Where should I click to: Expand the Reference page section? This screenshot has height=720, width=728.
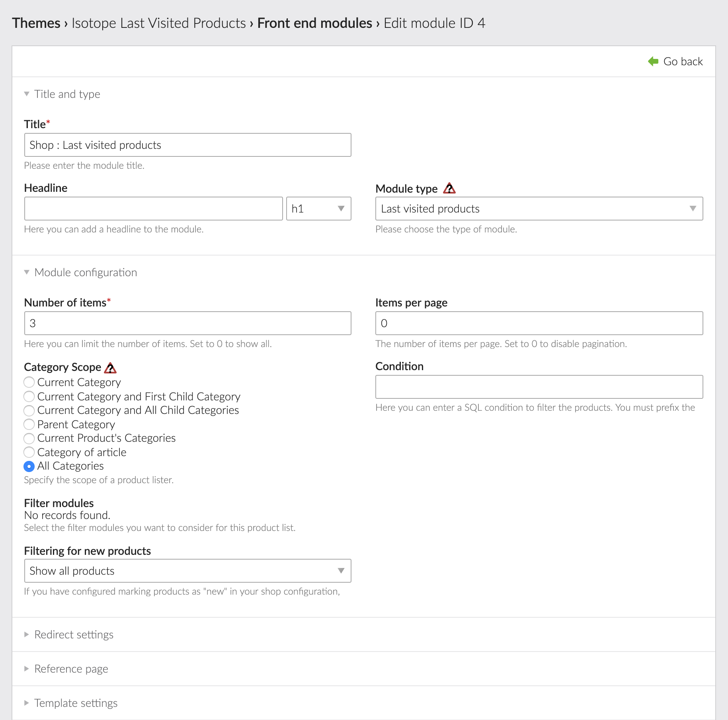pyautogui.click(x=71, y=669)
